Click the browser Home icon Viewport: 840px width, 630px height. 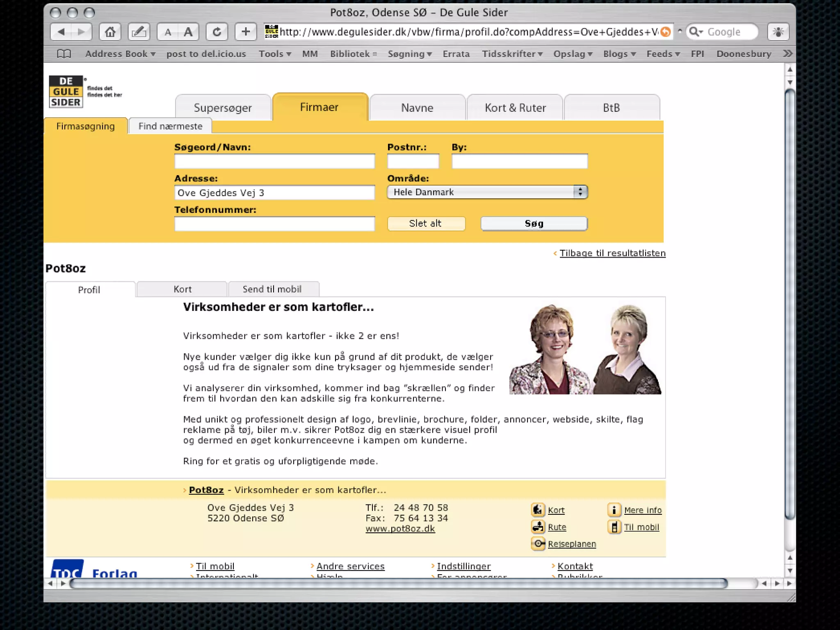tap(110, 32)
